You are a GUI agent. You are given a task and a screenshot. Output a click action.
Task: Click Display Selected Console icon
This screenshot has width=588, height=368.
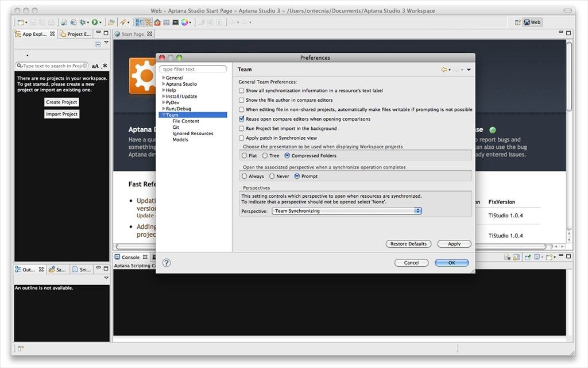point(537,257)
